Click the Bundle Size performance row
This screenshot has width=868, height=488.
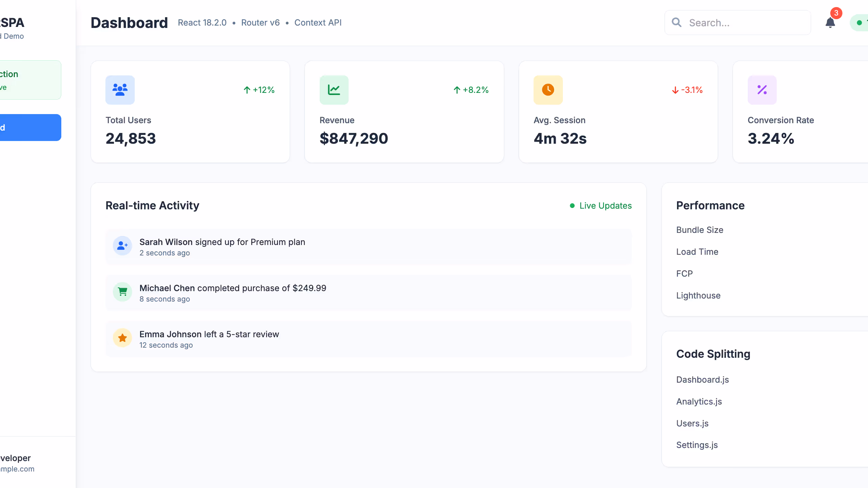pos(700,230)
